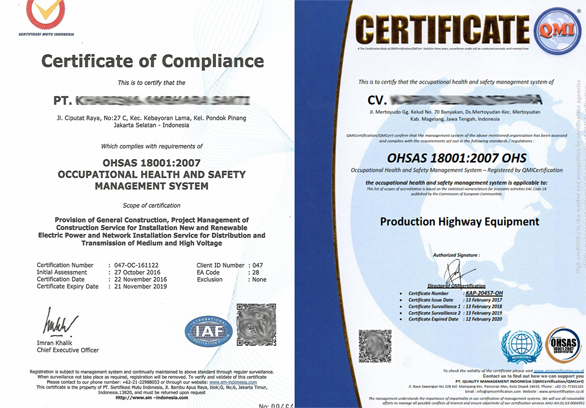Click the QR code on the QMI certificate

tap(375, 346)
